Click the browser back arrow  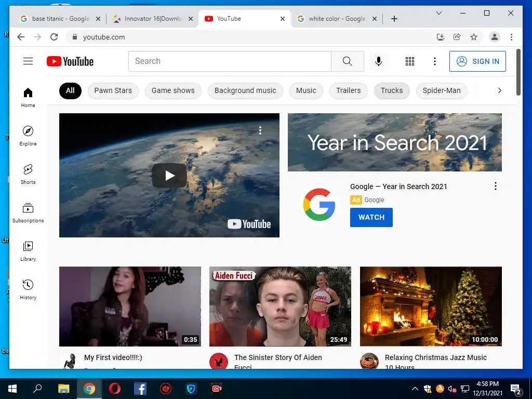click(21, 37)
